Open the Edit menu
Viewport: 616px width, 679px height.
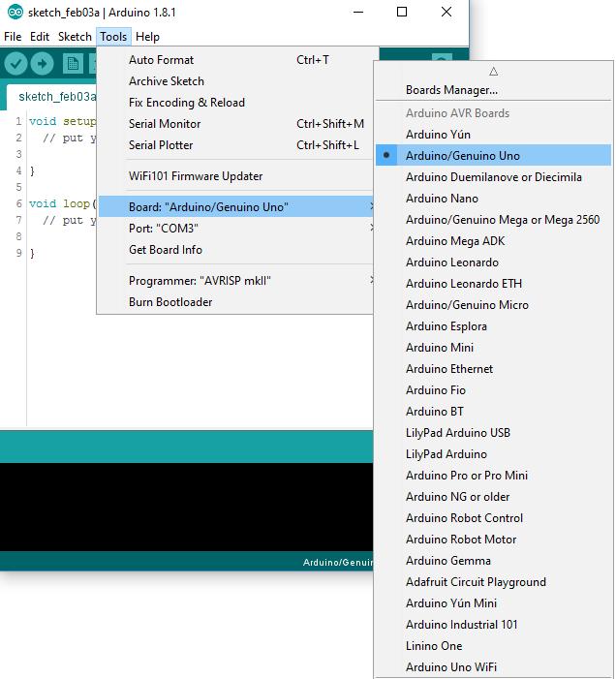pos(40,37)
